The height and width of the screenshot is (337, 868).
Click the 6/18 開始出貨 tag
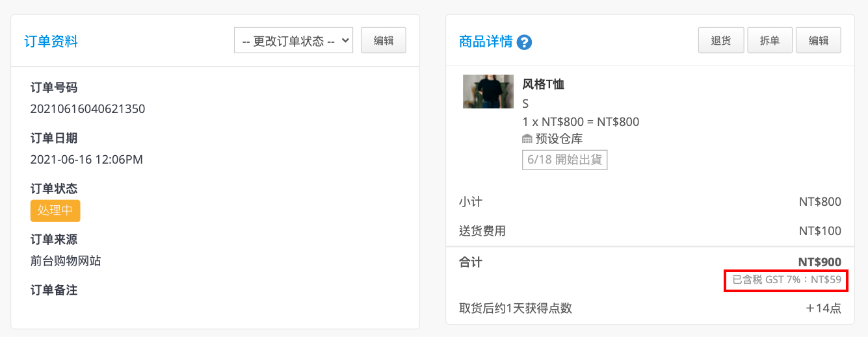tap(564, 159)
